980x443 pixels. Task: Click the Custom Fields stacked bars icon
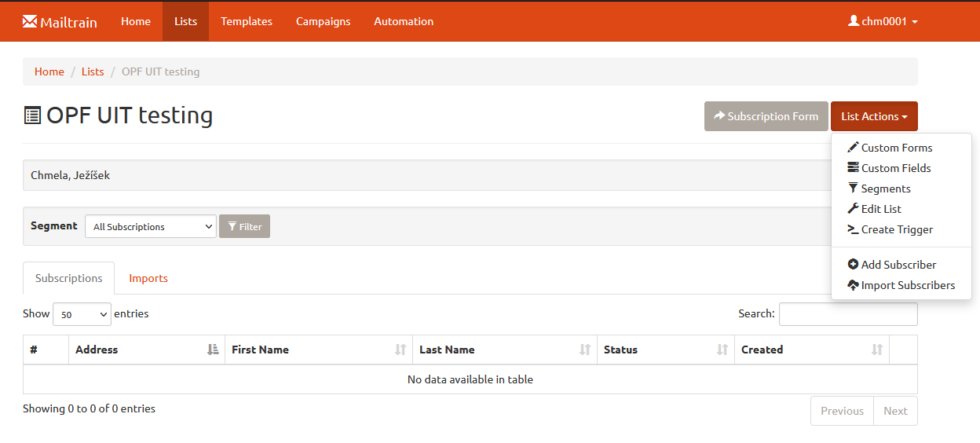tap(853, 167)
